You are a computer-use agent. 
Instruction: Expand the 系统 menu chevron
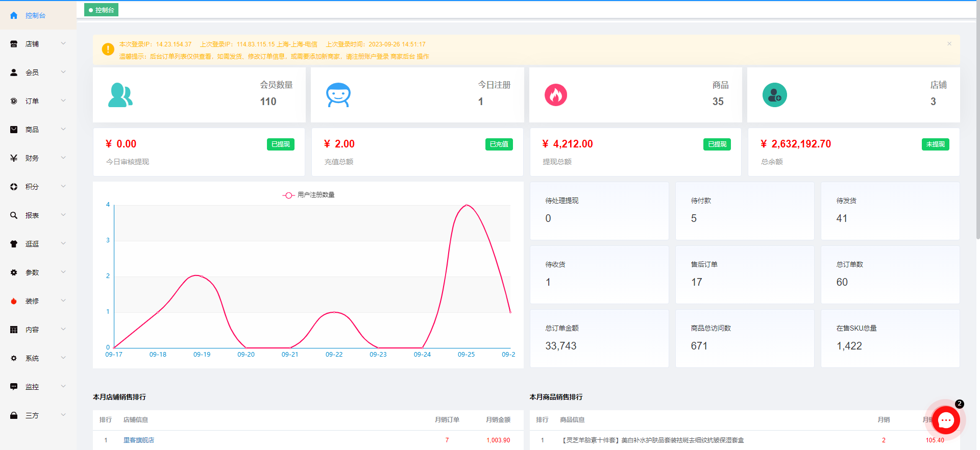pos(63,358)
